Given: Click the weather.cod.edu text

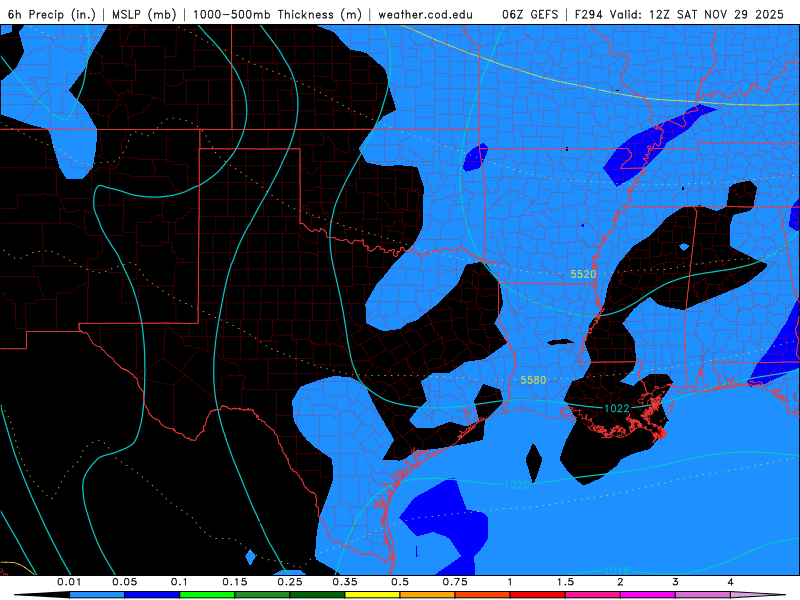Looking at the screenshot, I should (426, 15).
